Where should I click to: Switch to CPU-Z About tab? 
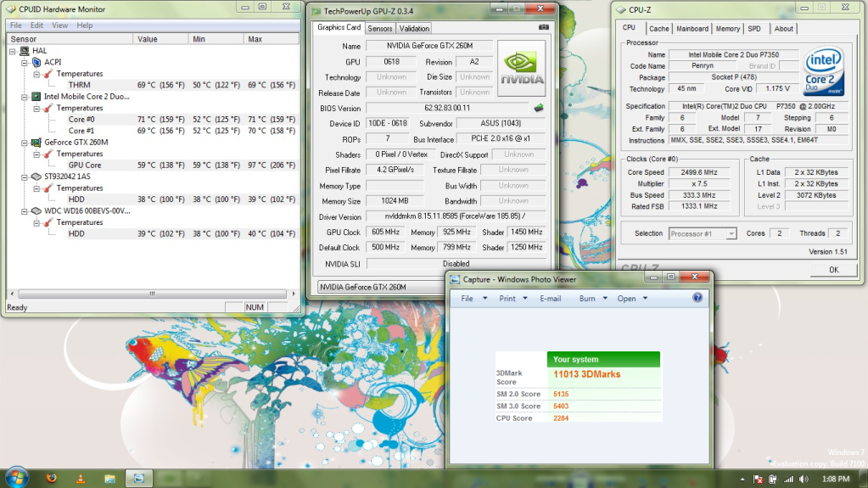pos(783,29)
